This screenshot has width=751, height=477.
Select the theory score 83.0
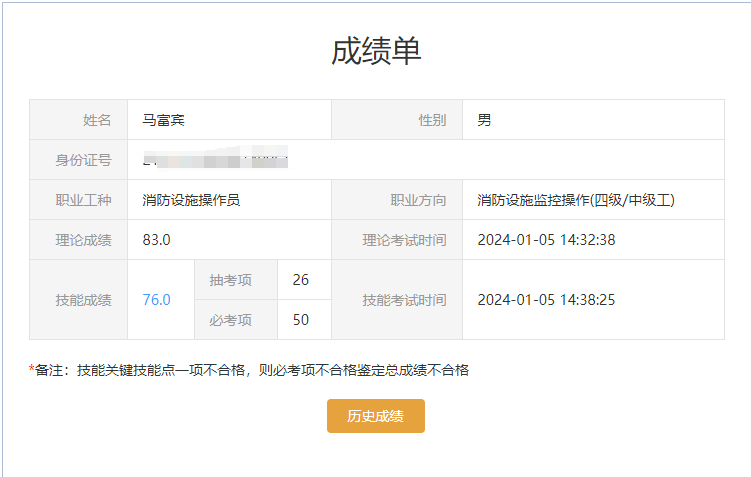157,240
